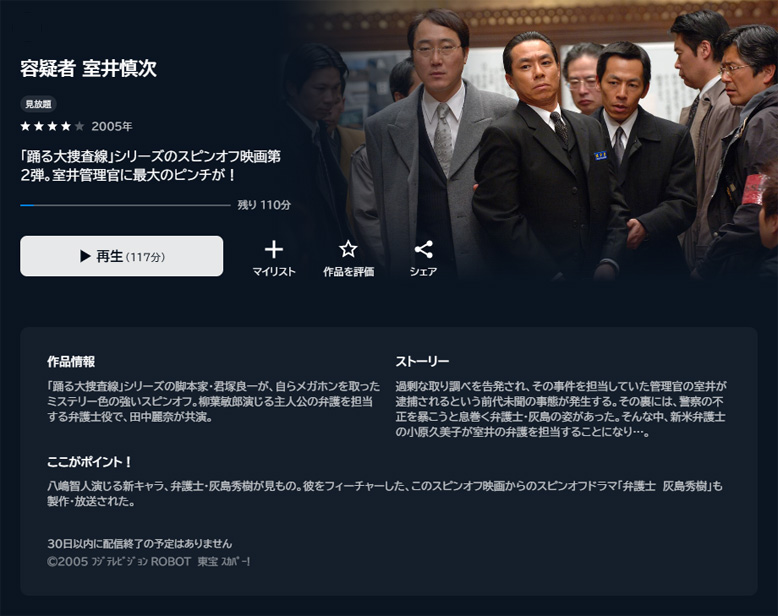Click the 見放題 badge
This screenshot has height=616, width=778.
coord(39,104)
